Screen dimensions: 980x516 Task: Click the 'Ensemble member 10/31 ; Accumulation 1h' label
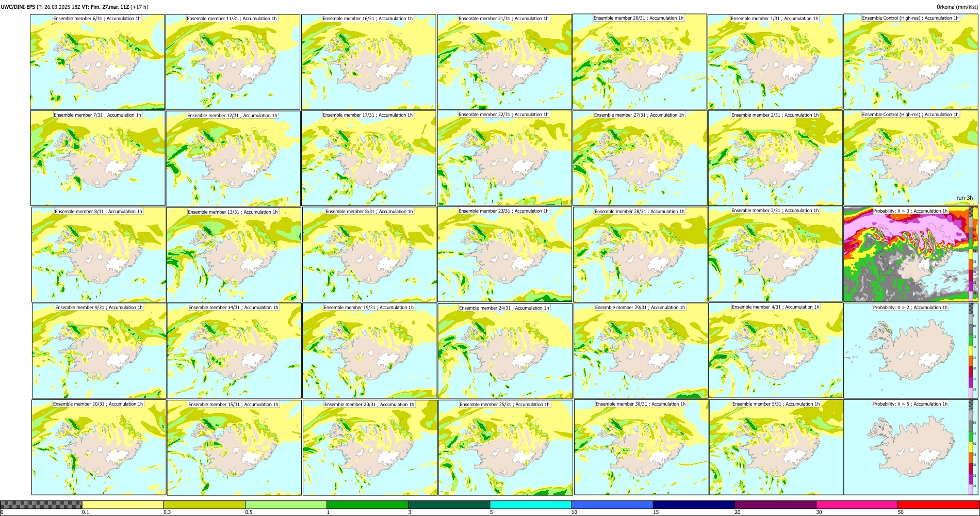coord(98,404)
